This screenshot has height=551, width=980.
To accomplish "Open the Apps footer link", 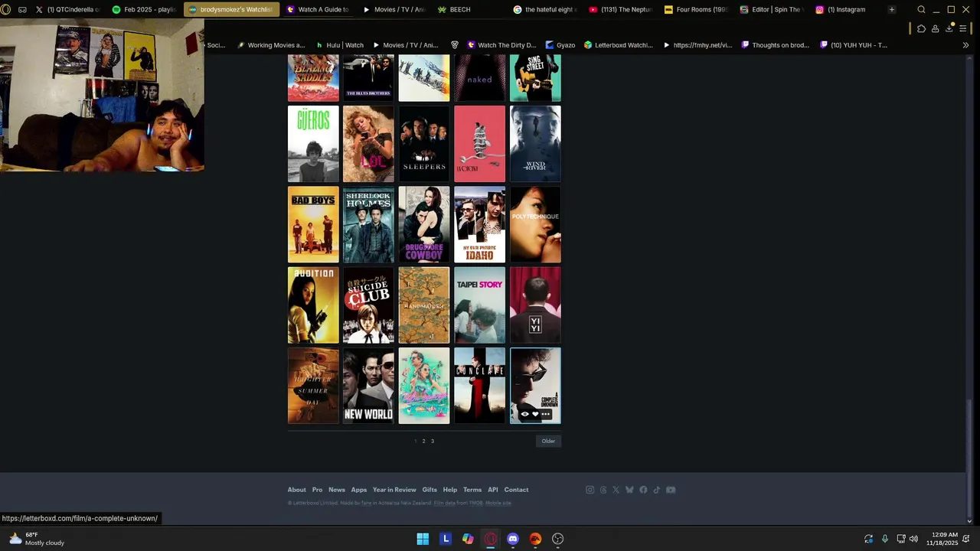I will tap(359, 490).
